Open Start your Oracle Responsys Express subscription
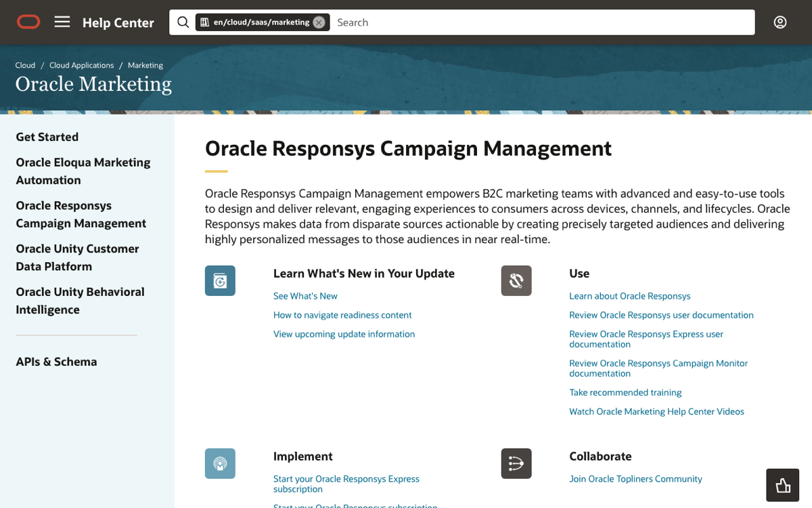The image size is (812, 508). (346, 484)
